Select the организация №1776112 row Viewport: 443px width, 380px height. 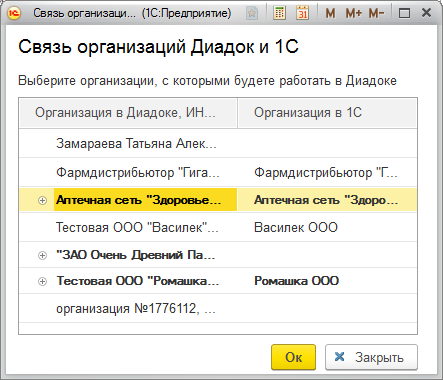tap(218, 309)
